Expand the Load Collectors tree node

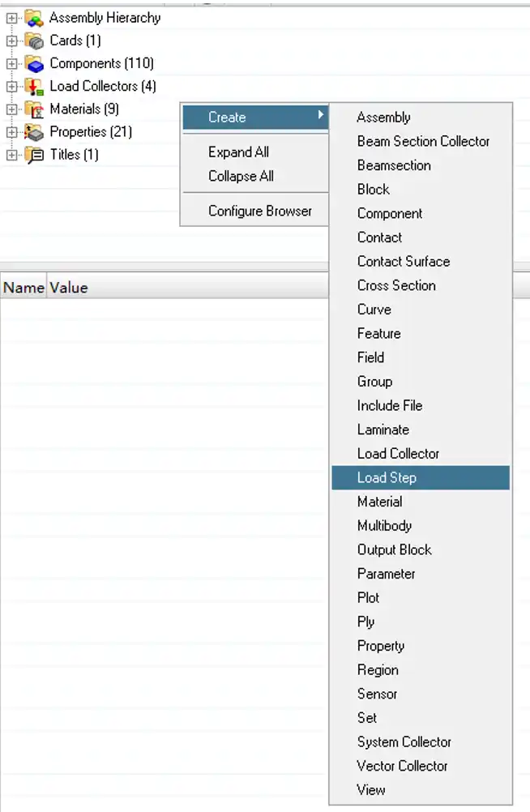pos(11,86)
